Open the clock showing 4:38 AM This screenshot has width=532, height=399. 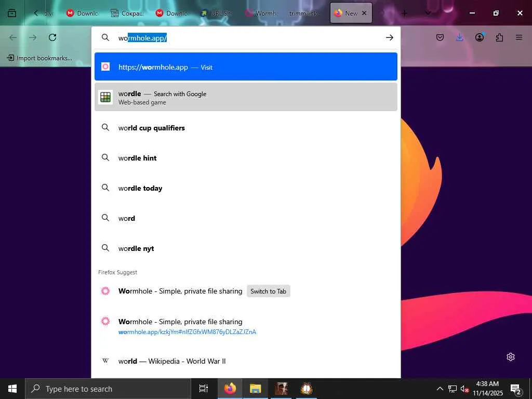(487, 389)
